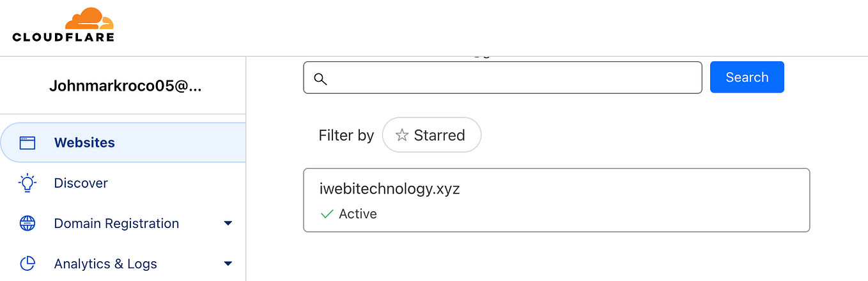Screen dimensions: 868x281
Task: Open the Discover page
Action: pyautogui.click(x=81, y=183)
